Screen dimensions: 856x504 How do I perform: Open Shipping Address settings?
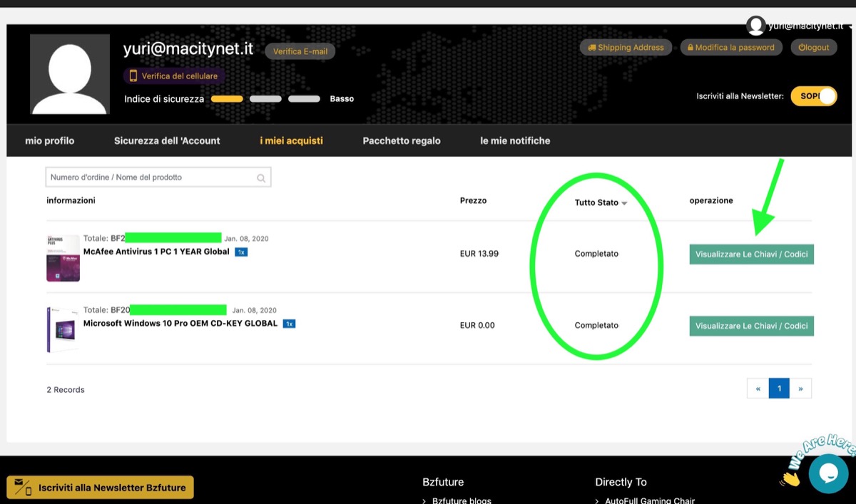(626, 48)
